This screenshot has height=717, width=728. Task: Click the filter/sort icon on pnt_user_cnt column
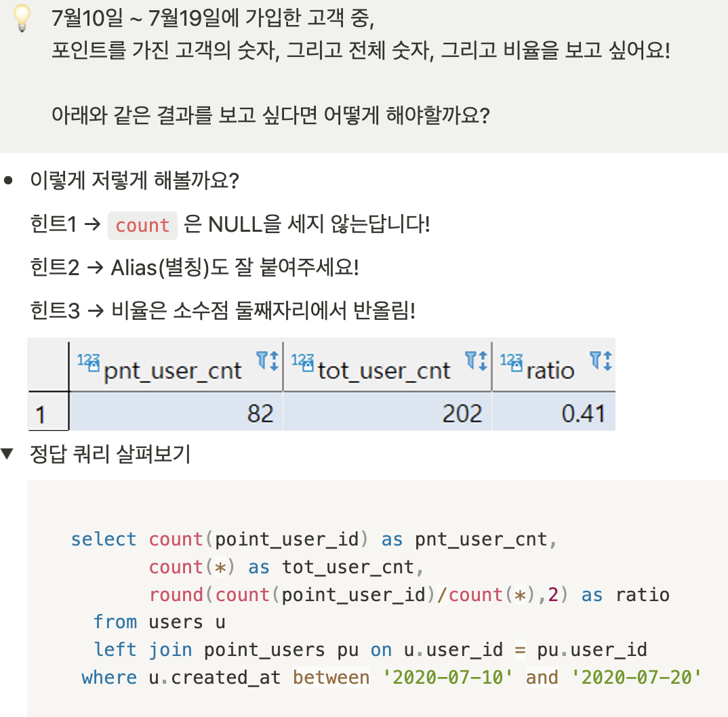[x=268, y=361]
